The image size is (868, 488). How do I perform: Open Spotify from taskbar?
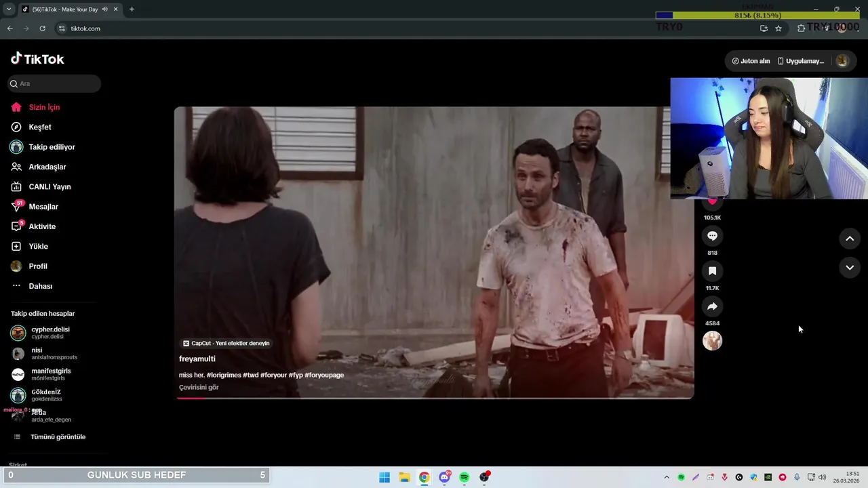(464, 477)
